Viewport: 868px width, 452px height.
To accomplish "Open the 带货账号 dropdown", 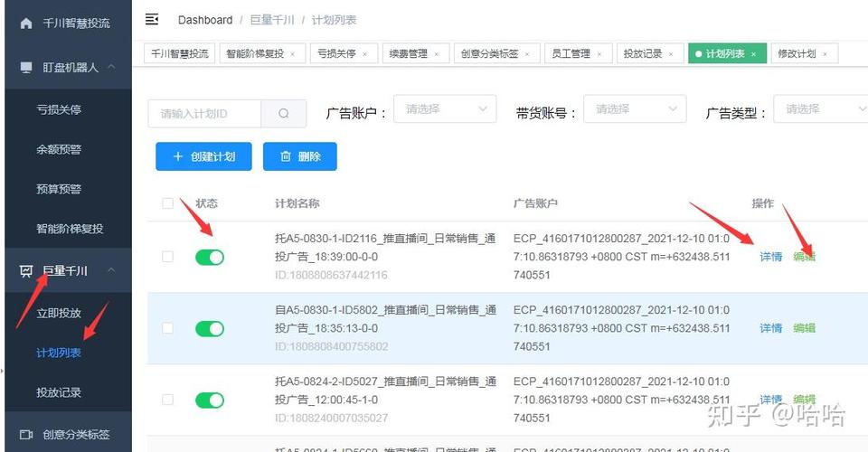I will 635,109.
